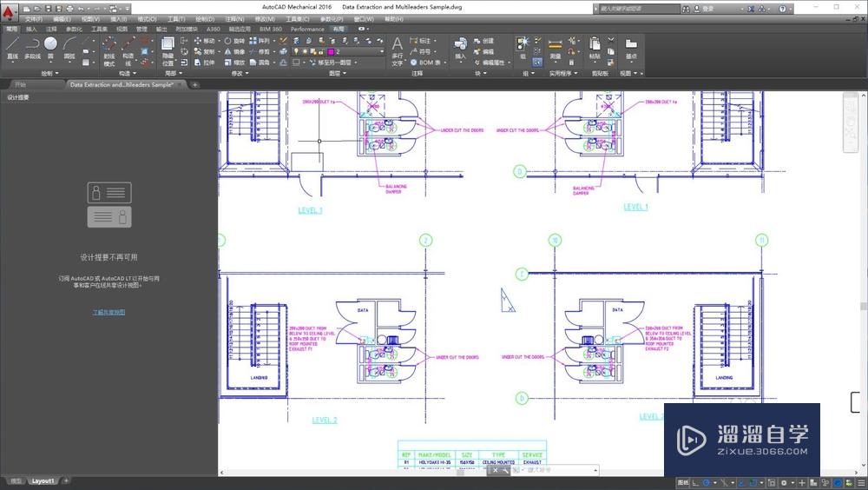Open the layer selection dropdown showing 2
This screenshot has width=868, height=490.
coord(337,51)
